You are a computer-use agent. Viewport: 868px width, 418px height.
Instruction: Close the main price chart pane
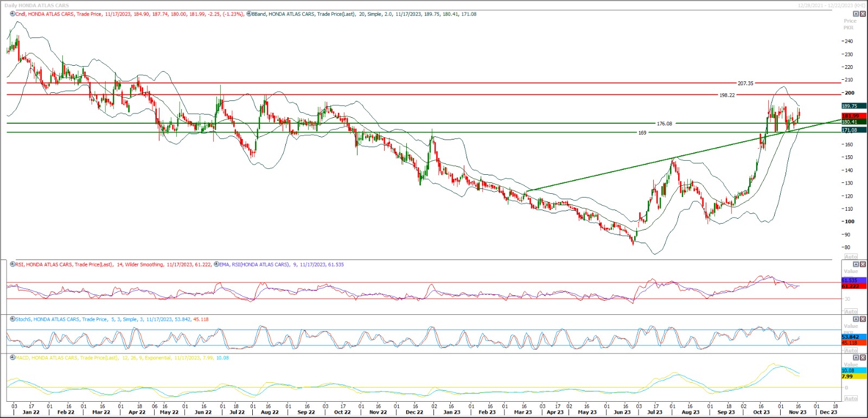click(x=863, y=14)
